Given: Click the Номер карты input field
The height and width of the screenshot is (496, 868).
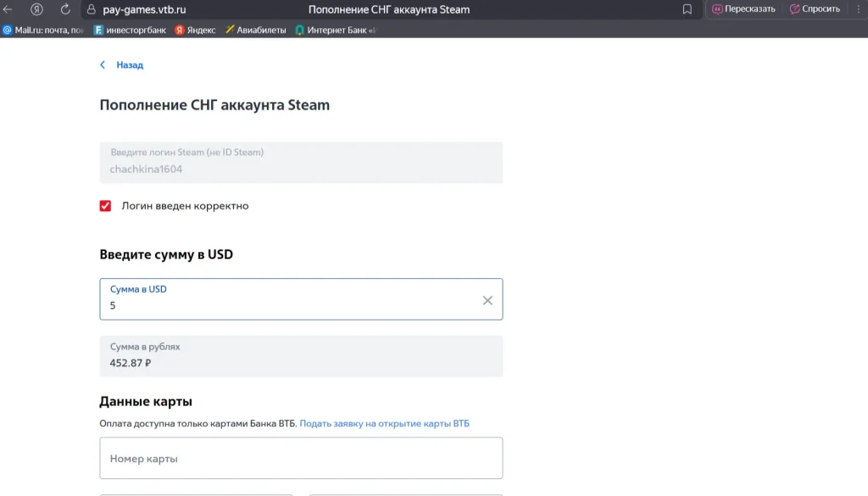Looking at the screenshot, I should click(301, 458).
